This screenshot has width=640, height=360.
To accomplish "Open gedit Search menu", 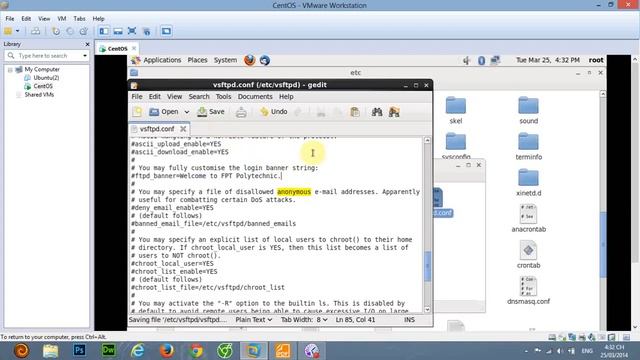I will click(199, 97).
